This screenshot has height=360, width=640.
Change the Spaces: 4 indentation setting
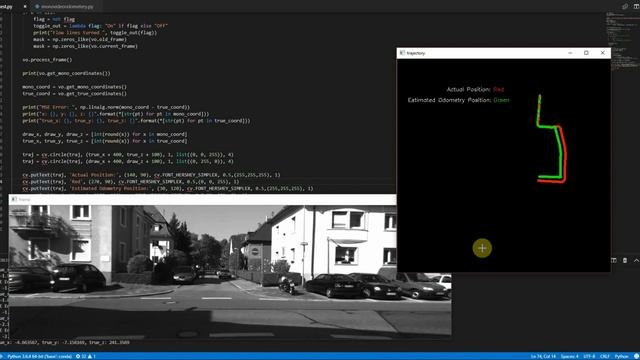(569, 356)
